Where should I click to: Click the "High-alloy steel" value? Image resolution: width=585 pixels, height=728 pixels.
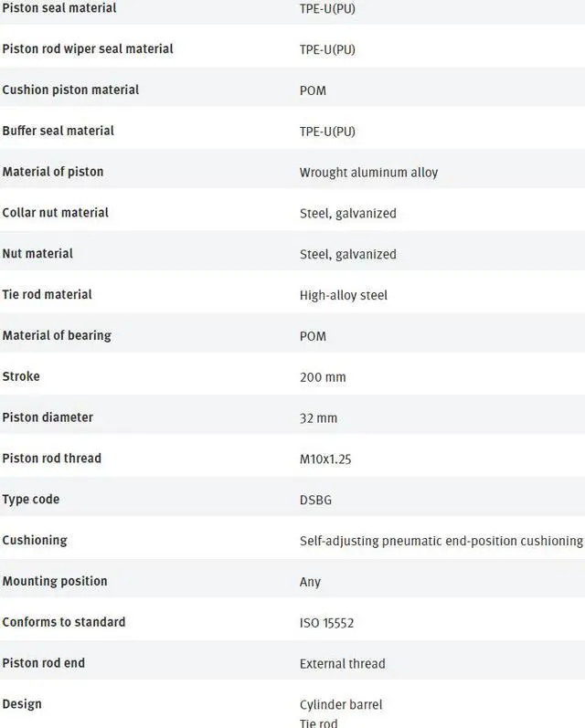pyautogui.click(x=343, y=295)
